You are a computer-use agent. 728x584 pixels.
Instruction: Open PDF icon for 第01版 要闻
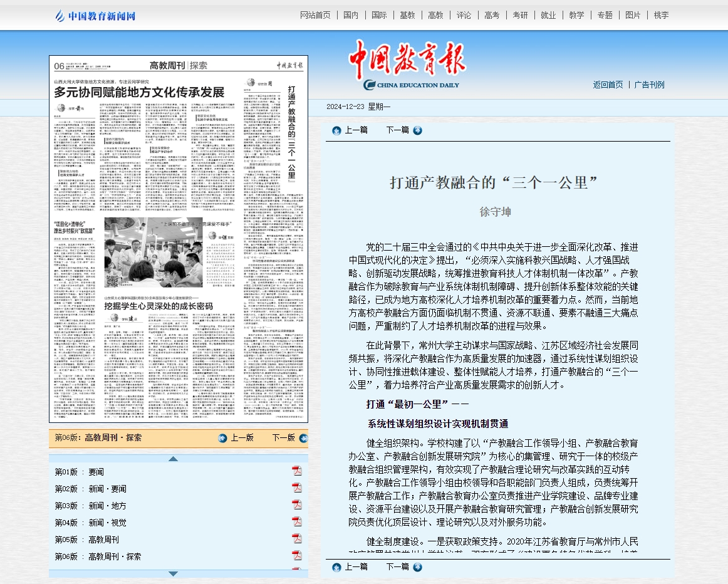(296, 471)
